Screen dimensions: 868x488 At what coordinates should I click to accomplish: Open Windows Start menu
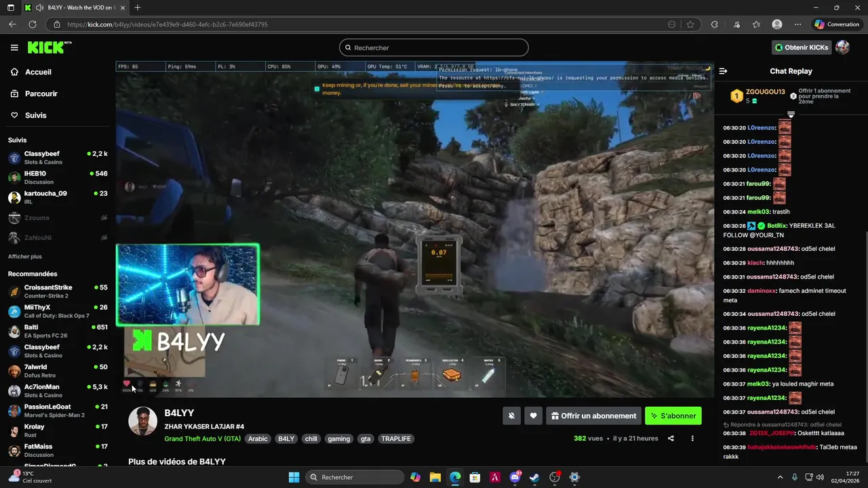click(x=294, y=477)
